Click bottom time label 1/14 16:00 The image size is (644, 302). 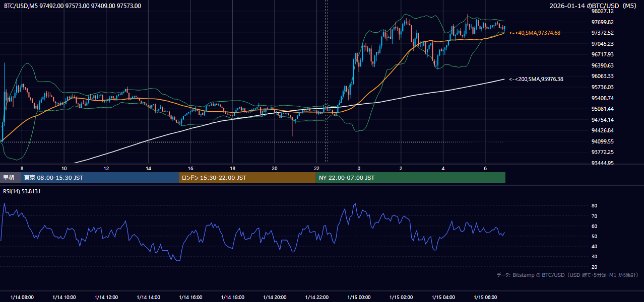(190, 297)
